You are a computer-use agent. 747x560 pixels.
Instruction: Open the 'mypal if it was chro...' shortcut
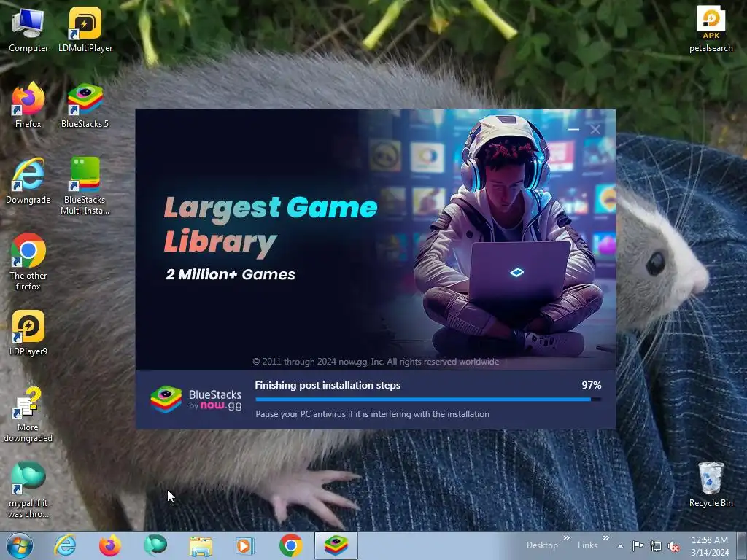[28, 490]
